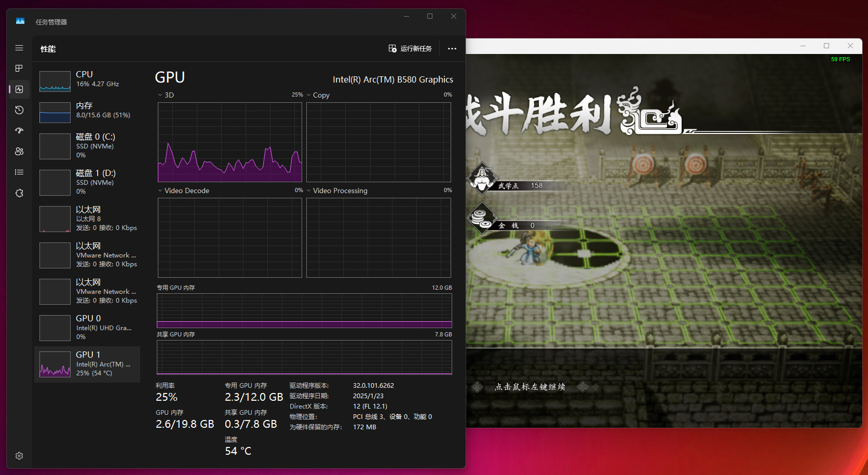Screen dimensions: 868x475
Task: Click the Run new task button
Action: [x=410, y=49]
